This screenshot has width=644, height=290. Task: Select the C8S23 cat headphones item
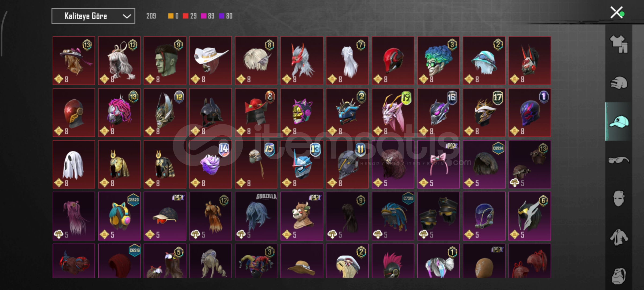[x=119, y=216]
